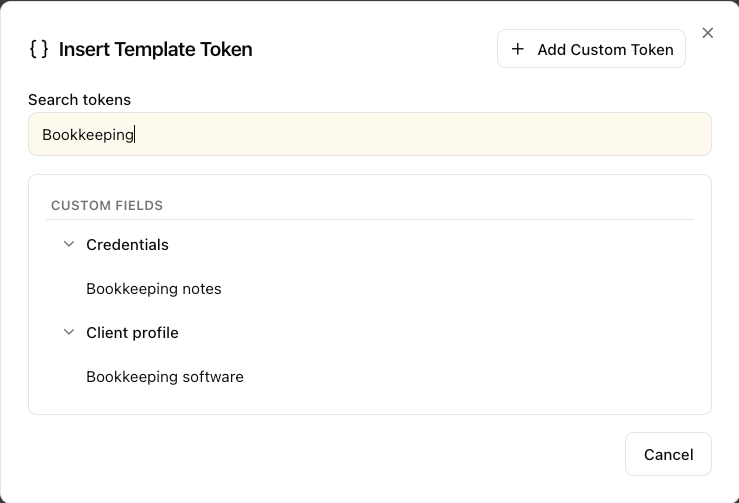Viewport: 739px width, 503px height.
Task: Click the curly braces icon by title
Action: (39, 49)
